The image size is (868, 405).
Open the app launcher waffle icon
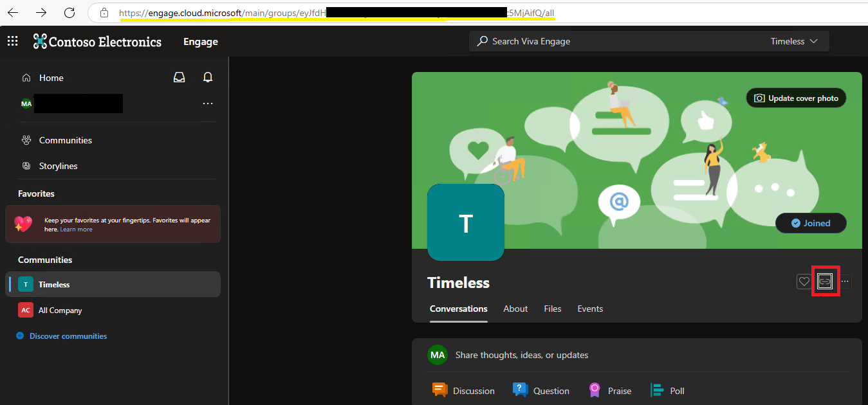coord(12,41)
